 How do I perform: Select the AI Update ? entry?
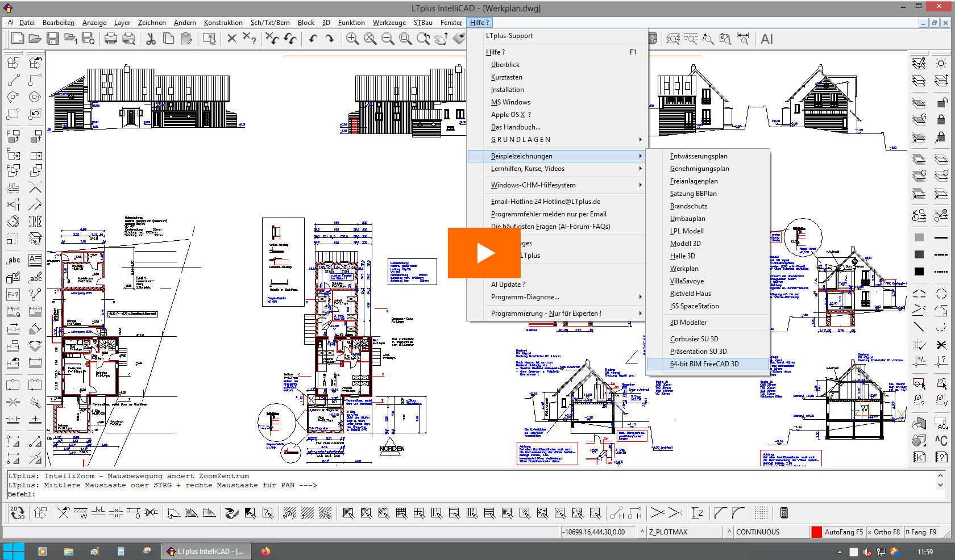(x=557, y=285)
